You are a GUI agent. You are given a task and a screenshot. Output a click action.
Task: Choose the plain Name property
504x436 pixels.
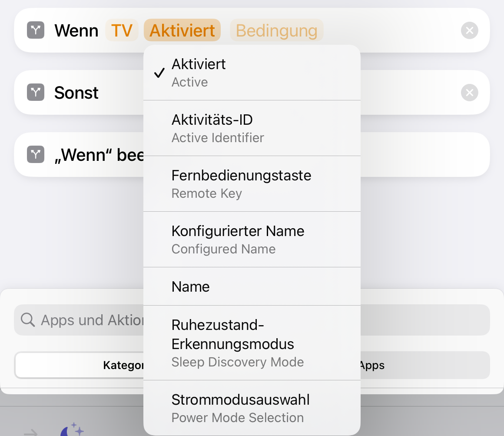tap(252, 286)
